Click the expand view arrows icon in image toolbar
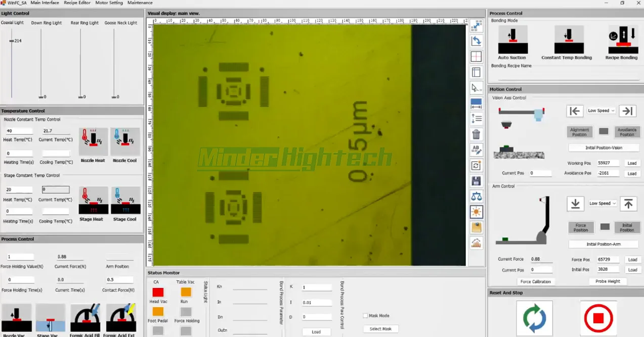644x337 pixels. coord(476,26)
